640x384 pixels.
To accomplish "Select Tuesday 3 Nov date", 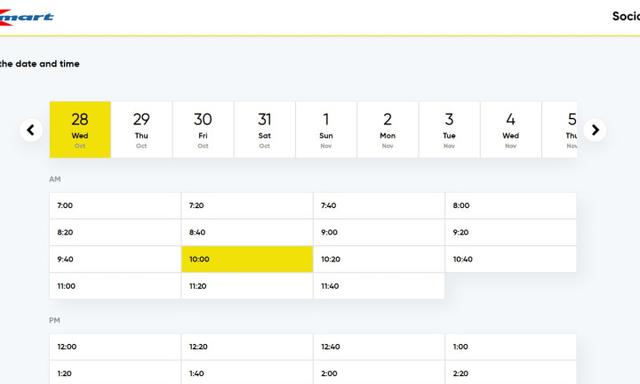I will [x=449, y=130].
